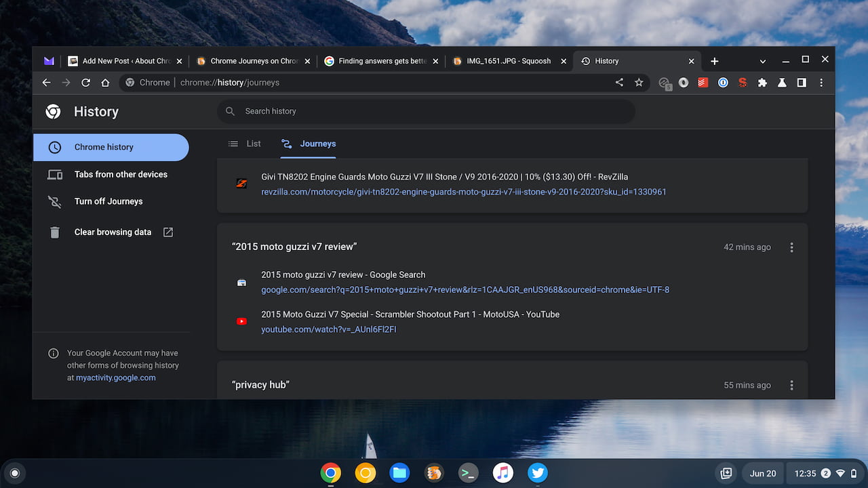
Task: Open google.com 2015 moto guzzi search link
Action: click(465, 289)
